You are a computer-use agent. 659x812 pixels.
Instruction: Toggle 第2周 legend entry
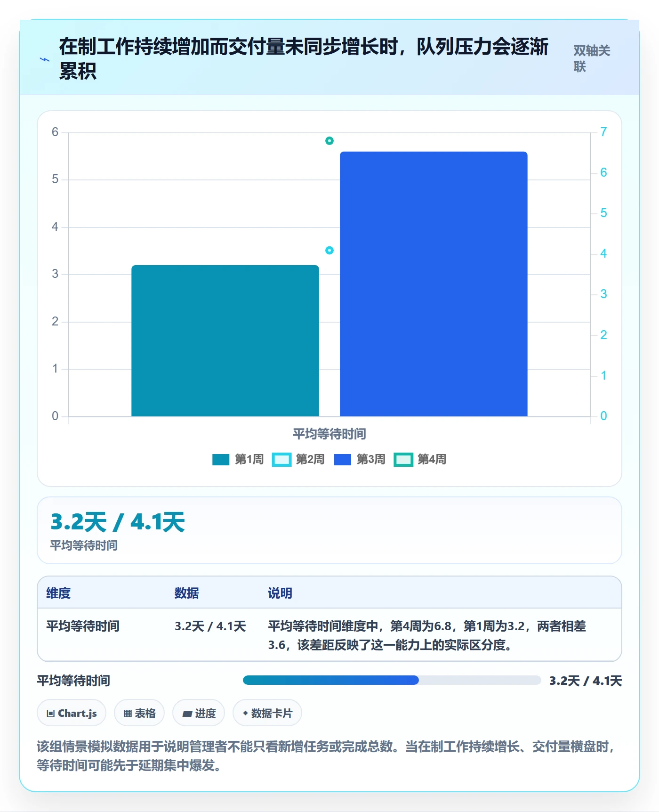298,459
